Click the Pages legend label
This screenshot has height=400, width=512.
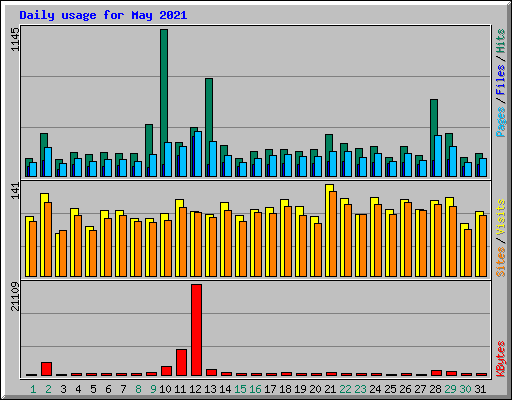coord(501,122)
